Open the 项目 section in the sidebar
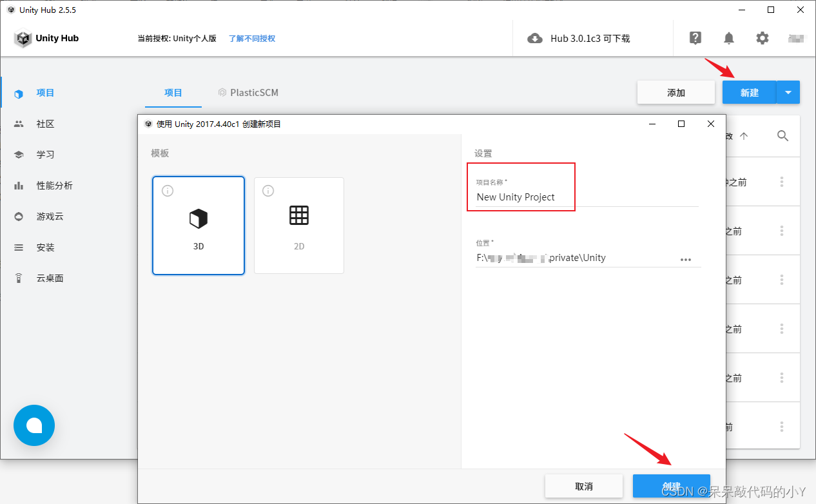This screenshot has height=504, width=816. [x=45, y=92]
